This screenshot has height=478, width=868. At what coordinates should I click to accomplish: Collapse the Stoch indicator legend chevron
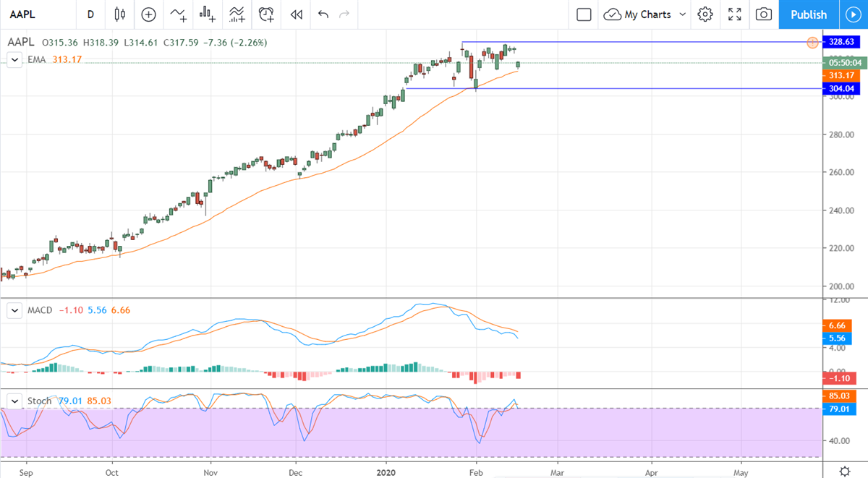click(x=14, y=401)
